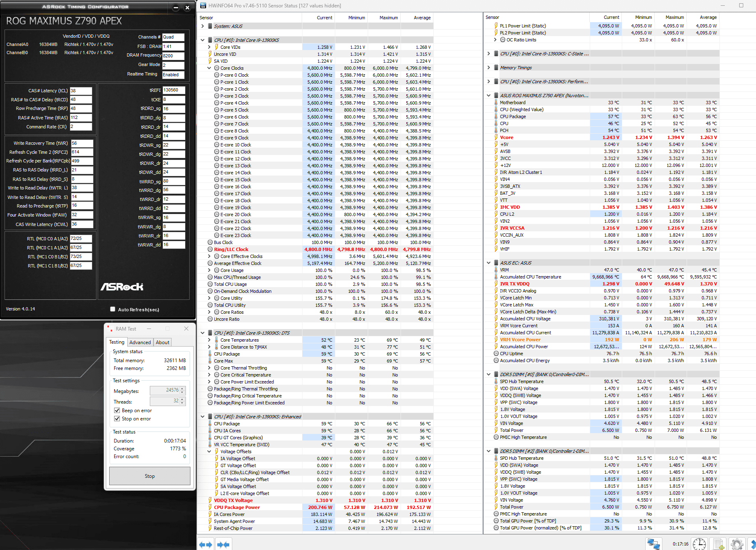Click the OC Ratio Limits circle icon
Viewport: 756px width, 550px height.
point(503,40)
